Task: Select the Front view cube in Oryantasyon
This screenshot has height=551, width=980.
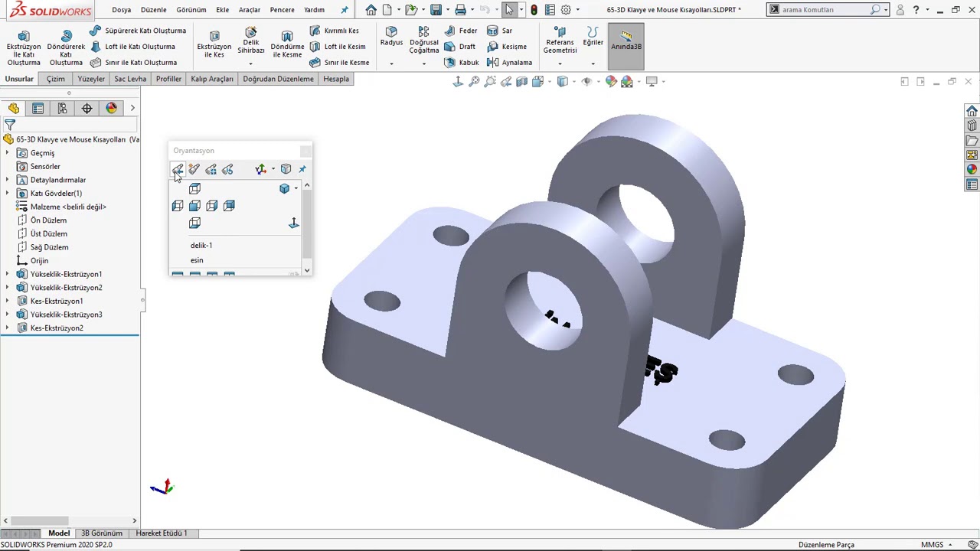Action: [x=194, y=206]
